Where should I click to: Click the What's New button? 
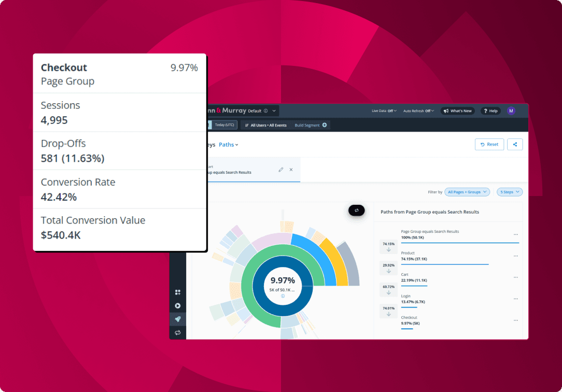click(x=457, y=111)
